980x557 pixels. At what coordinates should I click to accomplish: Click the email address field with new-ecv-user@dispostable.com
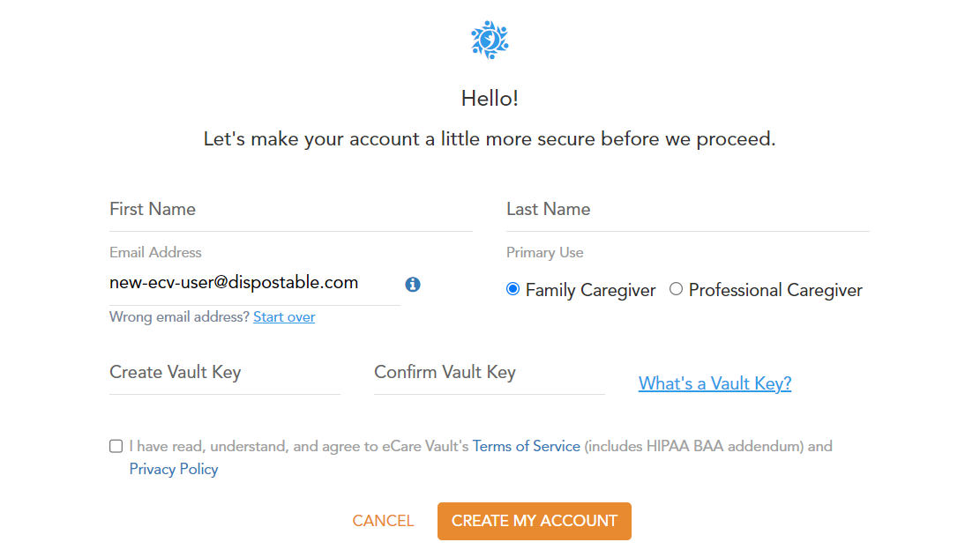point(254,283)
